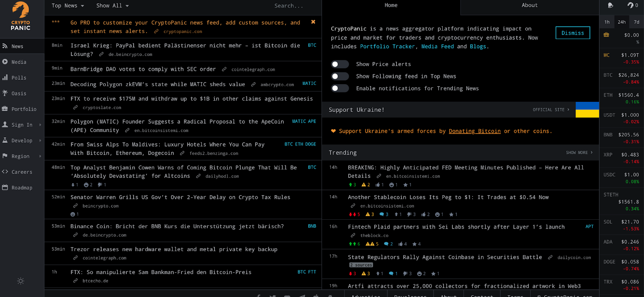This screenshot has height=297, width=644.
Task: Click the heart icon in Ukraine support line
Action: click(333, 131)
